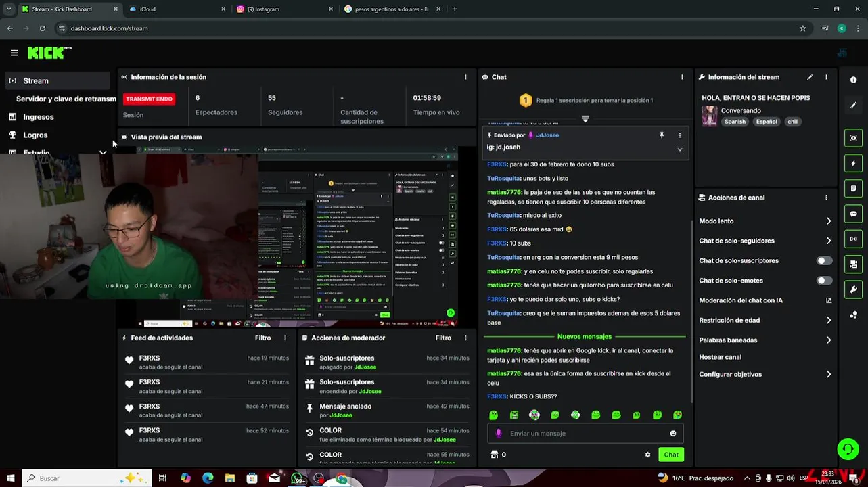
Task: Click the broadcast signal widget icon
Action: pyautogui.click(x=853, y=239)
